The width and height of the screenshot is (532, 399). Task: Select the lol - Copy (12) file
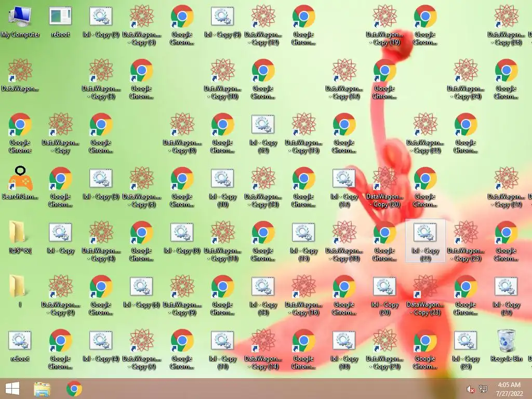point(263,134)
